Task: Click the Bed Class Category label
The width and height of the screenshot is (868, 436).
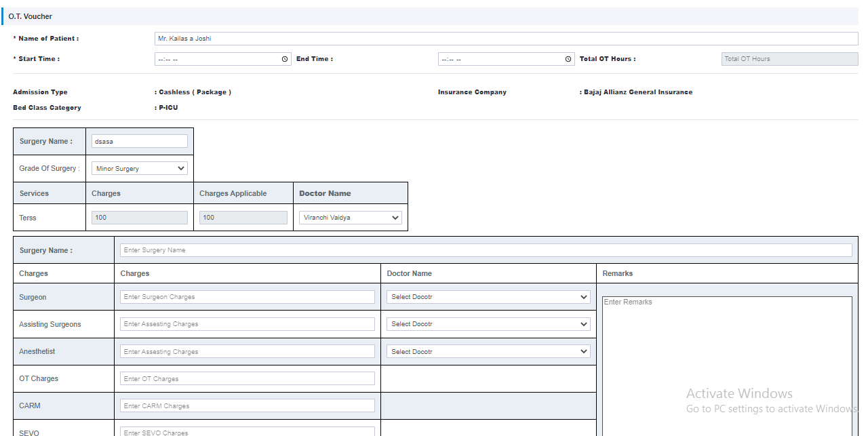Action: 47,108
